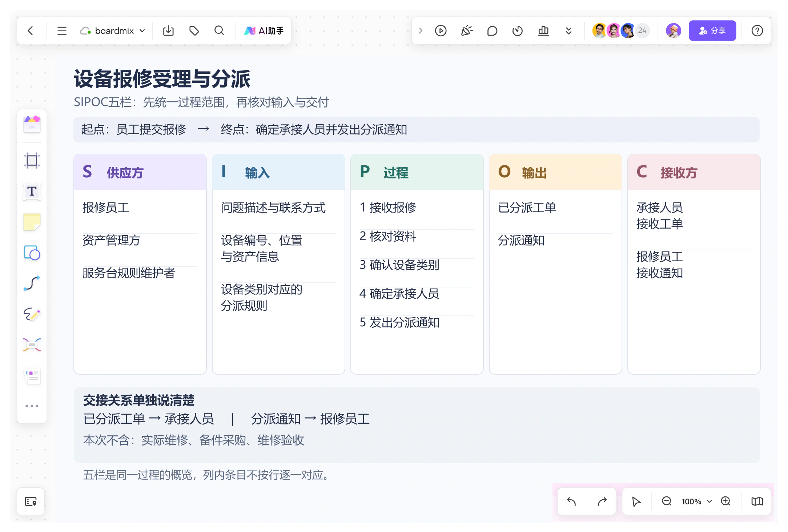The height and width of the screenshot is (532, 788).
Task: Expand more tools double chevron
Action: click(x=569, y=31)
